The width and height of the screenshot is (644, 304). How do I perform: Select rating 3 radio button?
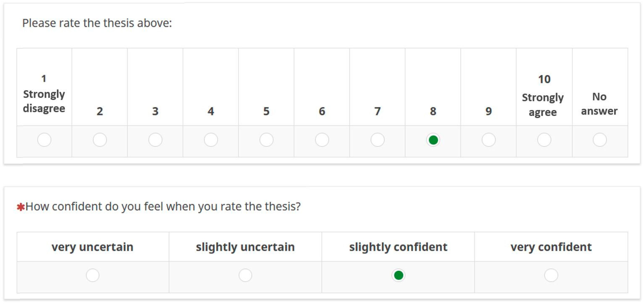[155, 140]
